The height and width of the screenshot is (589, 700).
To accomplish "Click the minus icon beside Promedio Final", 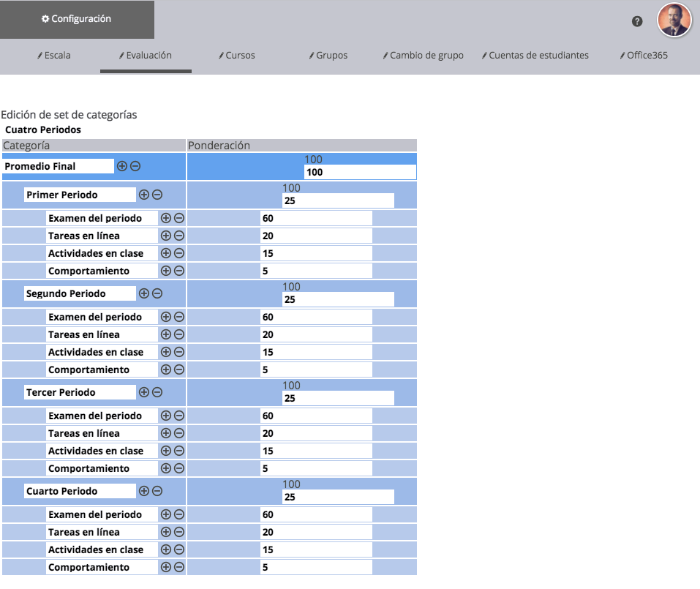I will 135,166.
